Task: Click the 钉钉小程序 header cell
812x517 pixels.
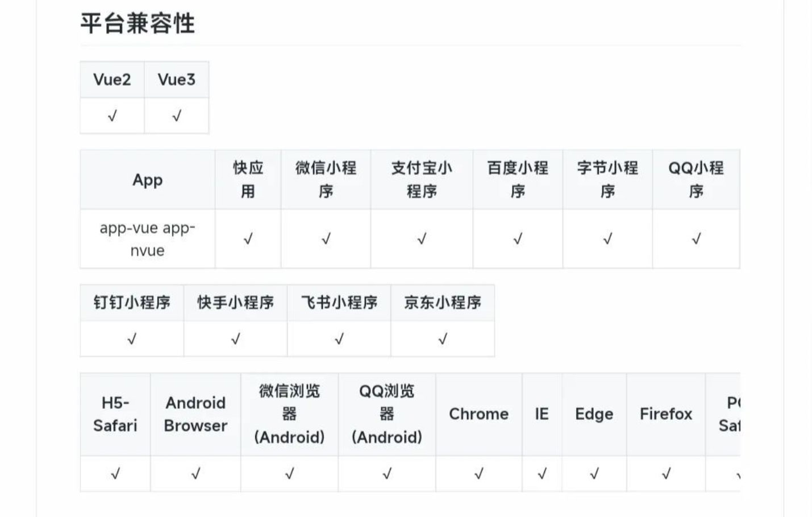Action: pyautogui.click(x=132, y=303)
